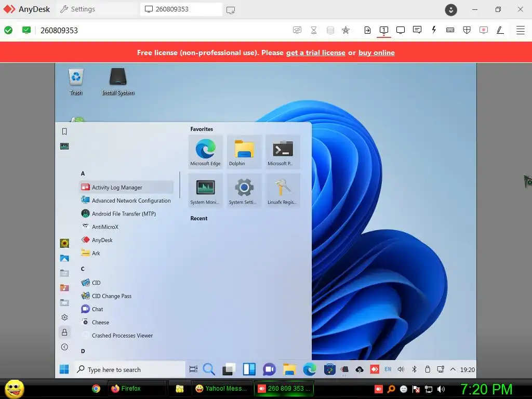Open the Trash icon on remote desktop
532x399 pixels.
coord(76,82)
